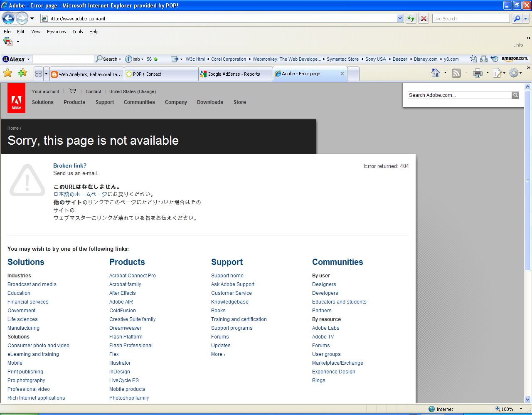Open the Broadcast and media link
Viewport: 532px width, 415px height.
pyautogui.click(x=32, y=284)
